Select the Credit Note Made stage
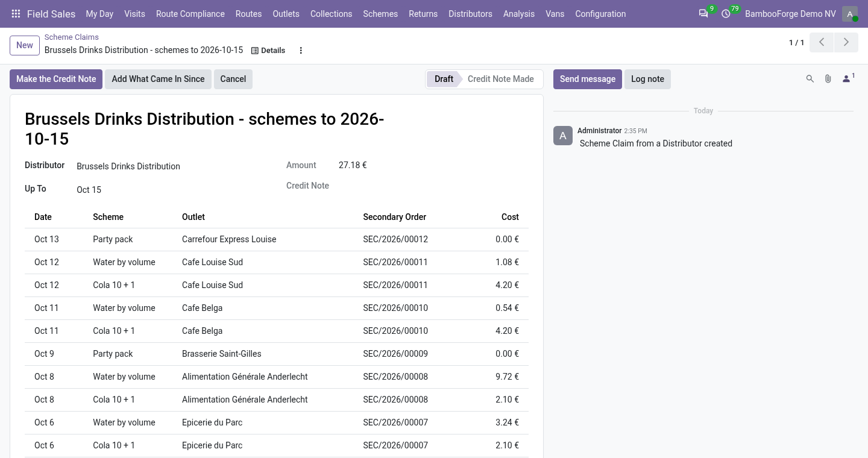Image resolution: width=868 pixels, height=458 pixels. pos(501,79)
